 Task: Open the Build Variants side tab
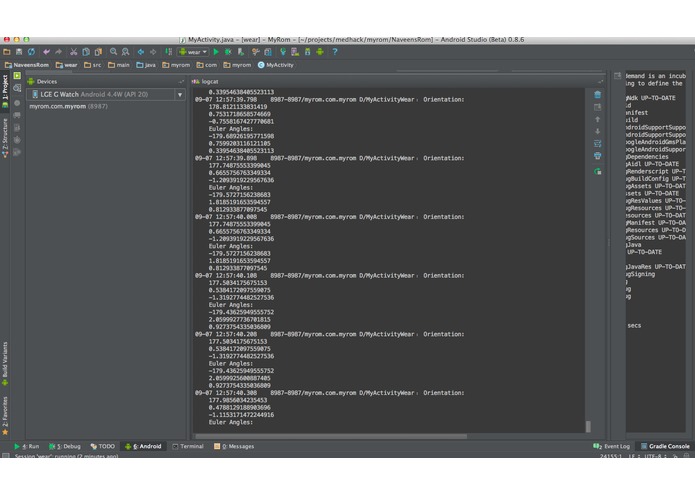point(5,363)
